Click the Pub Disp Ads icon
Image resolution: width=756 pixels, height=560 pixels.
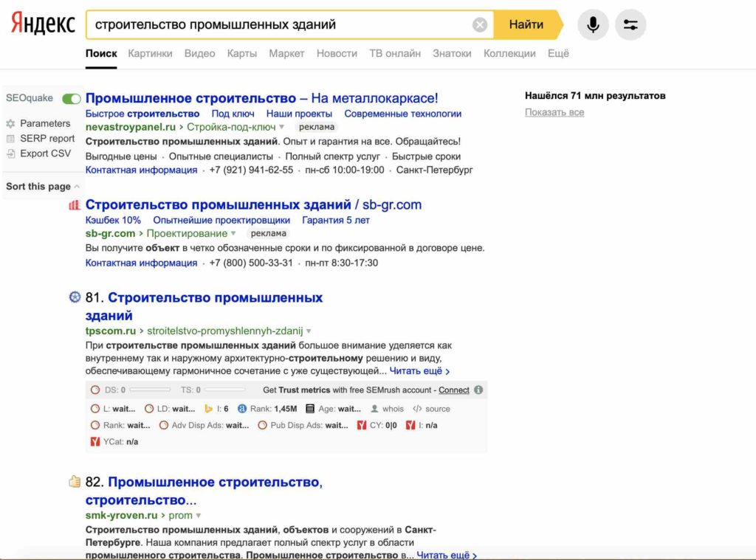tap(262, 425)
